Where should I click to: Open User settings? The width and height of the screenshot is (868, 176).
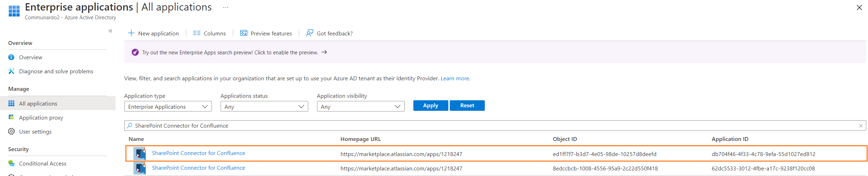coord(35,131)
